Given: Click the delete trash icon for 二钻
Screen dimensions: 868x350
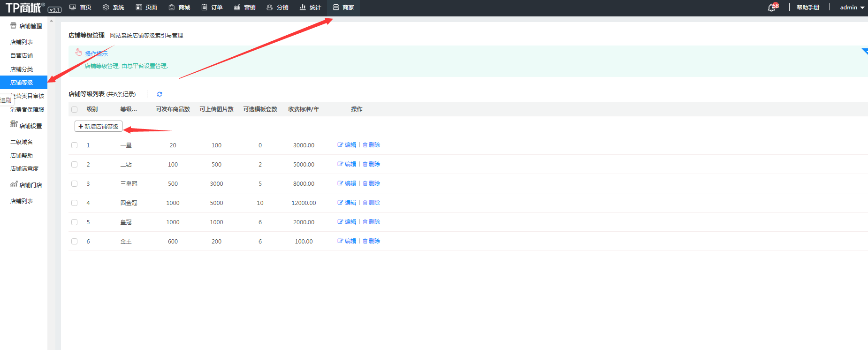Looking at the screenshot, I should coord(365,164).
